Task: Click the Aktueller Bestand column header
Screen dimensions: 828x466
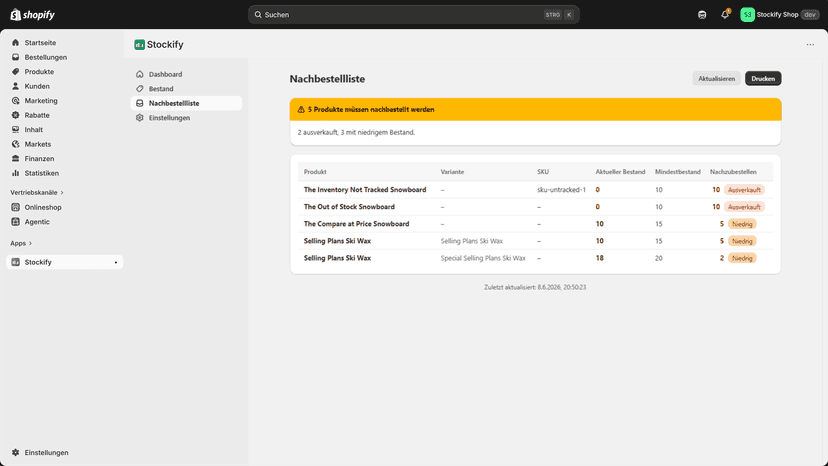Action: coord(620,172)
